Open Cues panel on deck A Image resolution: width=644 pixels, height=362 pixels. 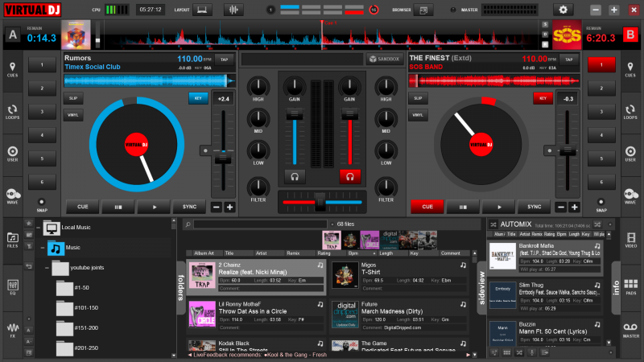point(12,70)
